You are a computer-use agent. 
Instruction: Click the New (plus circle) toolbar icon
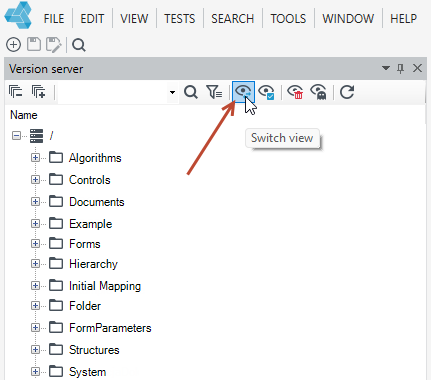pyautogui.click(x=13, y=45)
